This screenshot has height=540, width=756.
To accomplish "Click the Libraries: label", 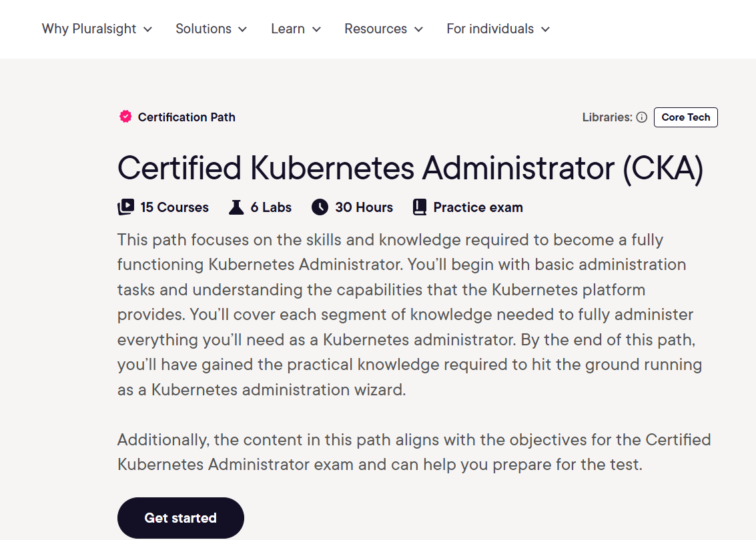I will (607, 117).
